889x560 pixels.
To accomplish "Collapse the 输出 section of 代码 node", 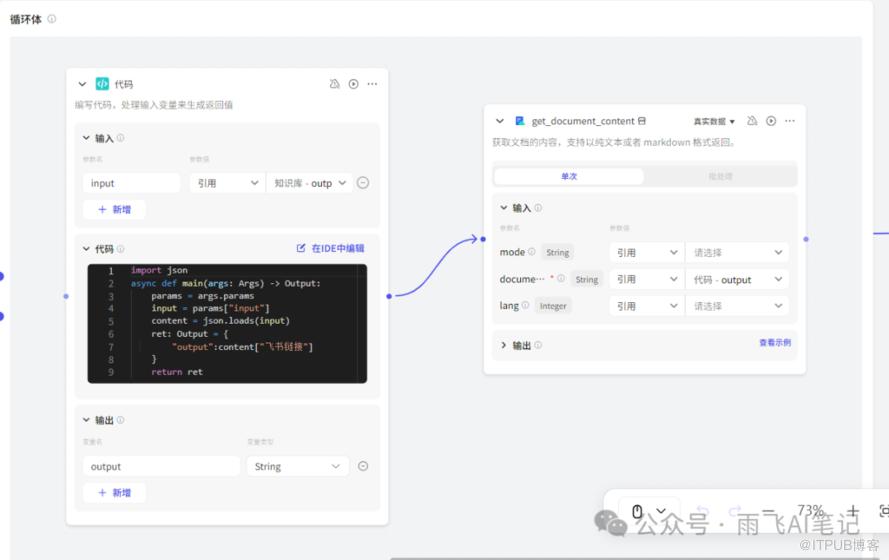I will click(x=86, y=420).
